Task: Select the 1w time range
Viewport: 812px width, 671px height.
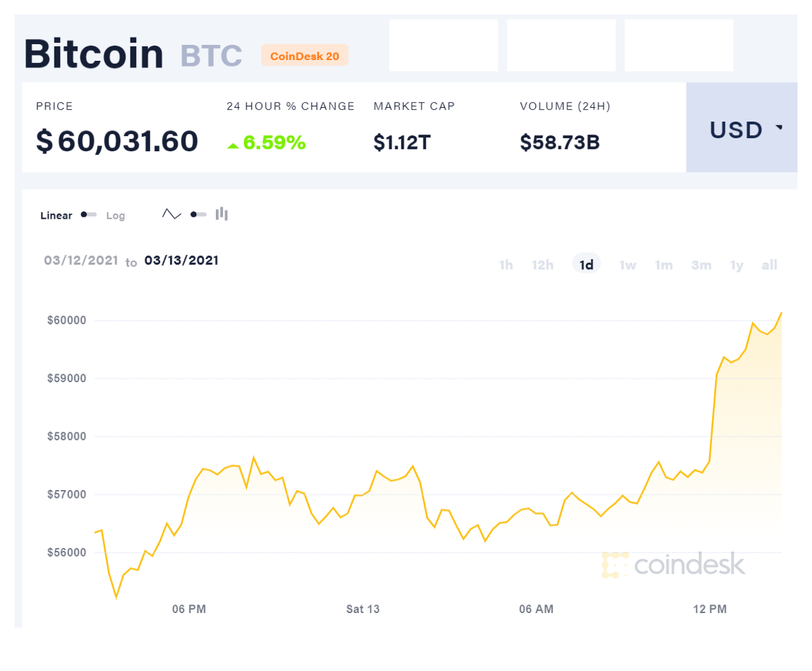Action: click(x=627, y=265)
